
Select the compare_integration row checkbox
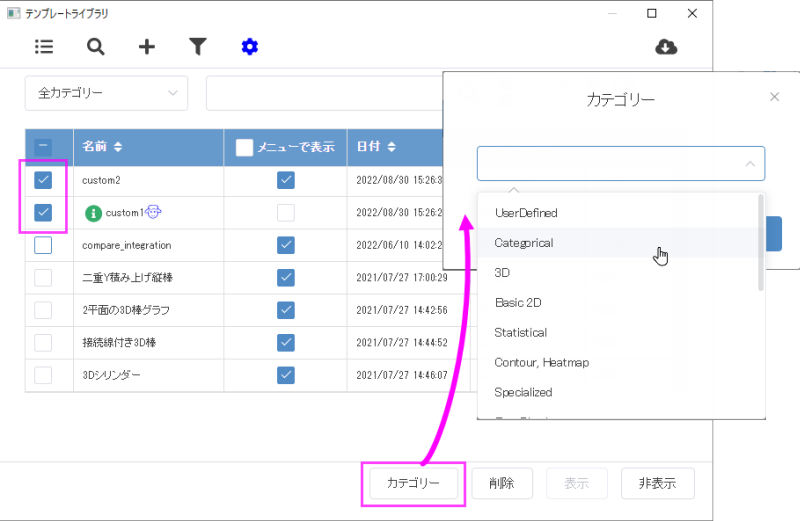click(x=43, y=245)
